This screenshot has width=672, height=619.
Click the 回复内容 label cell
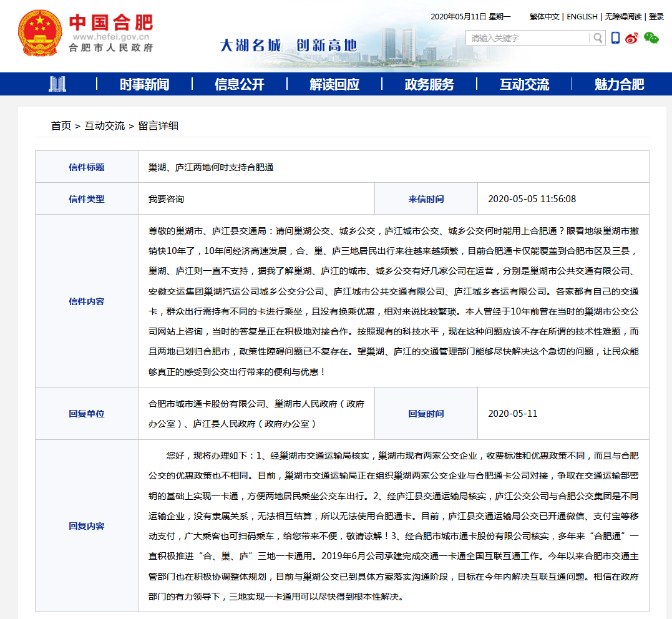87,526
